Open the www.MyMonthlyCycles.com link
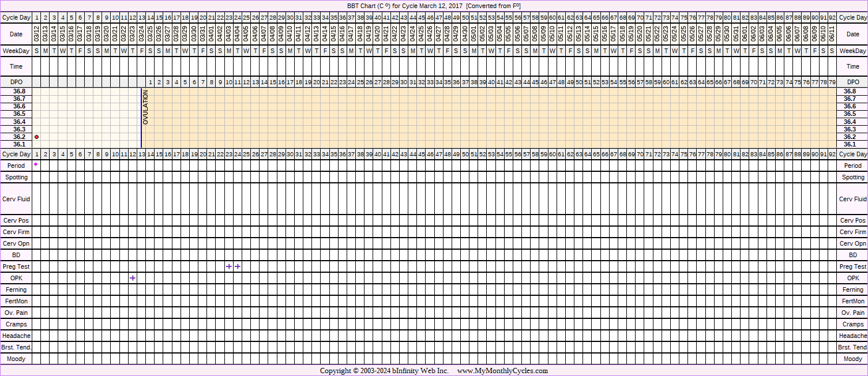The height and width of the screenshot is (376, 868). pyautogui.click(x=502, y=371)
